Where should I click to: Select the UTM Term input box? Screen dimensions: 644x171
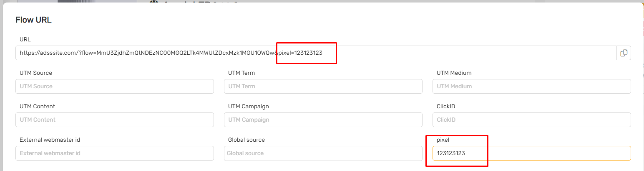323,87
